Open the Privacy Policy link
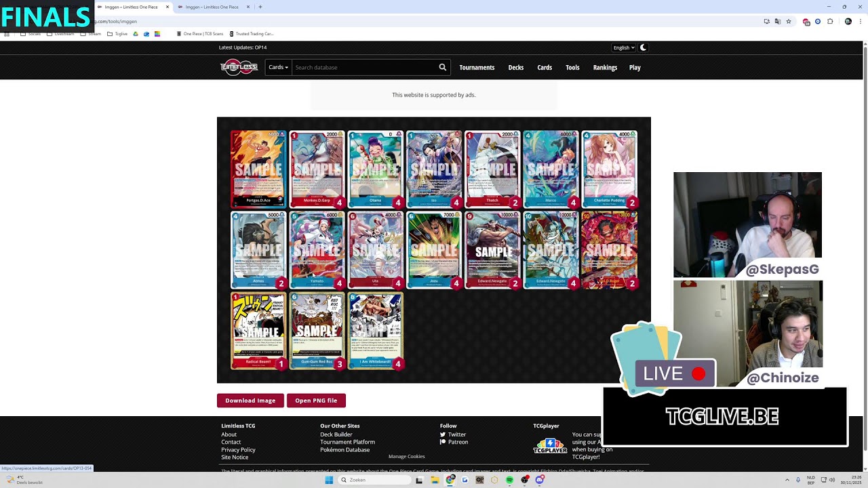The height and width of the screenshot is (488, 868). click(x=239, y=449)
